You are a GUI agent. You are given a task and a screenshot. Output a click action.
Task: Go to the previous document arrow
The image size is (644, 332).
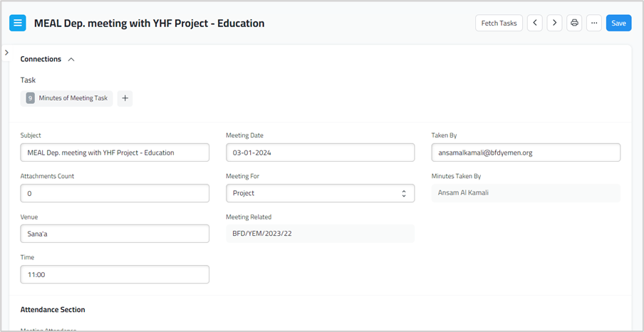coord(535,23)
